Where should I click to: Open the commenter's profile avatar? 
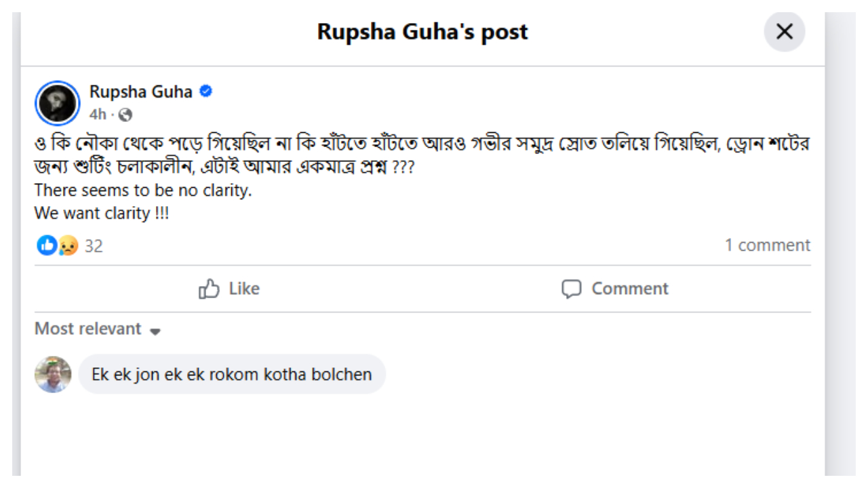[x=53, y=374]
